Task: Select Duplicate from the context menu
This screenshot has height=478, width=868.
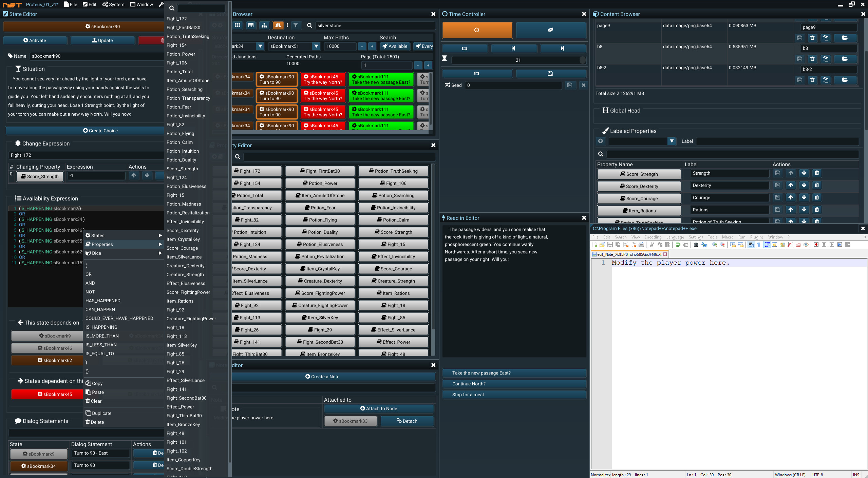Action: pyautogui.click(x=101, y=413)
